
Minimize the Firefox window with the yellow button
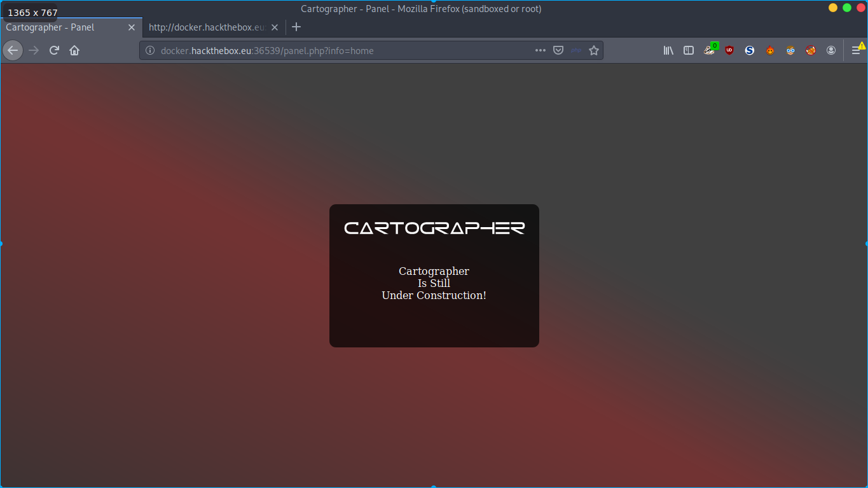point(833,8)
